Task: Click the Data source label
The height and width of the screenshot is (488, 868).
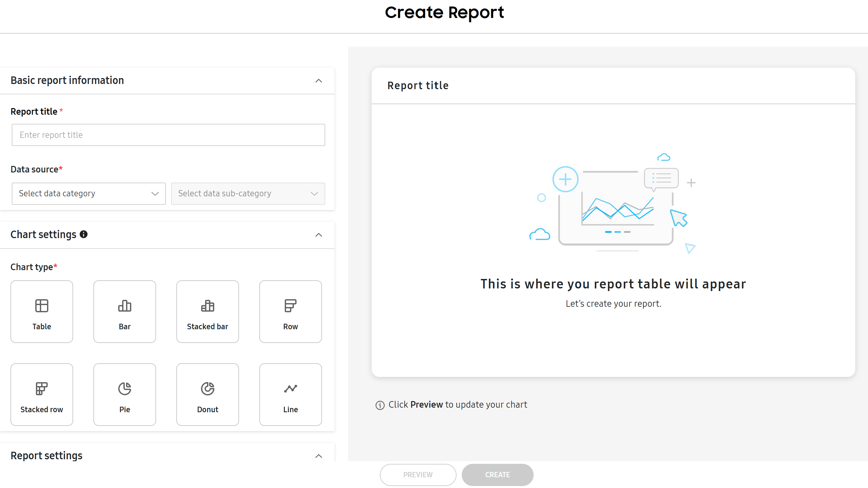Action: [36, 169]
